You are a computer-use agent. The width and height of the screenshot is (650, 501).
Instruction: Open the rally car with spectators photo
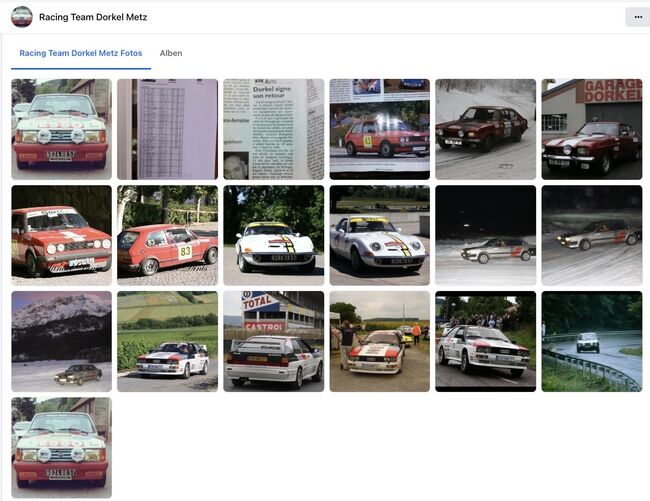point(485,341)
